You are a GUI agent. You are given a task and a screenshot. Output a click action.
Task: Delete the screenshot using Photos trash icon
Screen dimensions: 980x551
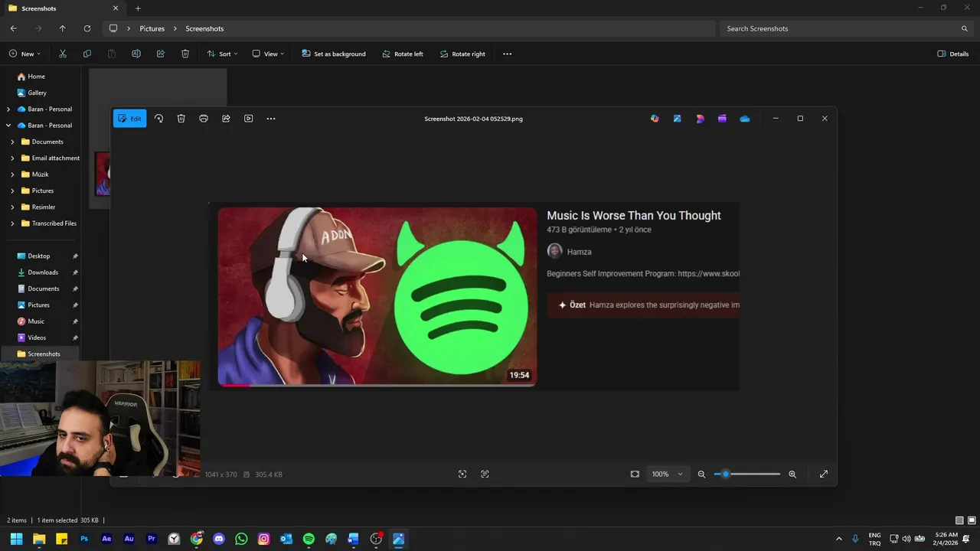181,119
